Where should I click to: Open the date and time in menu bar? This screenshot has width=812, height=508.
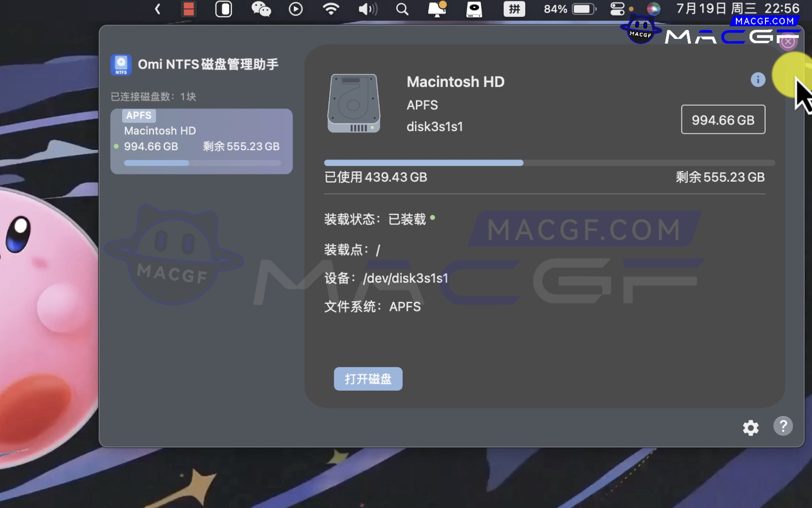[737, 9]
